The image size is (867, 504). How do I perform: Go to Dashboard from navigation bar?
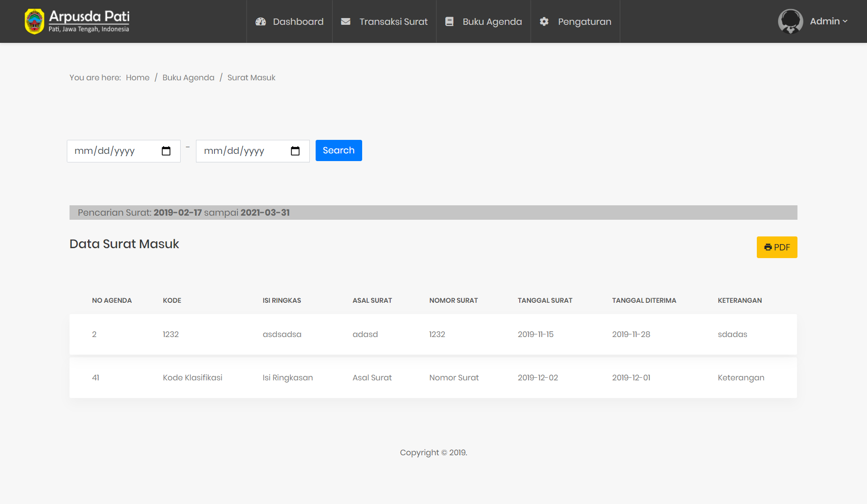pyautogui.click(x=298, y=22)
